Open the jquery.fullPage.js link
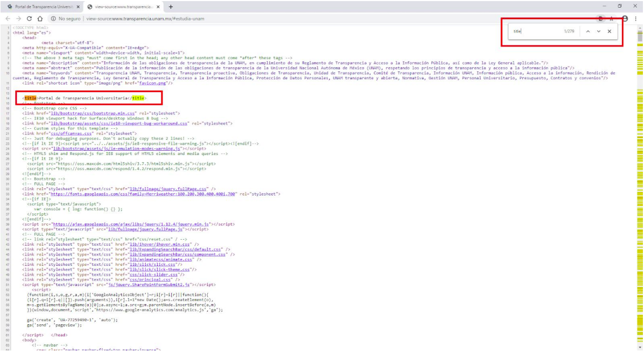The width and height of the screenshot is (644, 351). (146, 229)
